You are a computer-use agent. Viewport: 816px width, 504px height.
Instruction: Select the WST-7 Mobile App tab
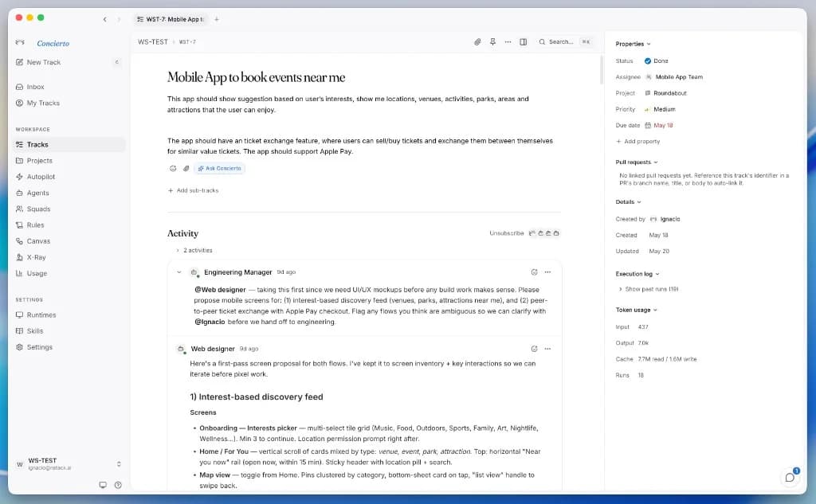[171, 19]
